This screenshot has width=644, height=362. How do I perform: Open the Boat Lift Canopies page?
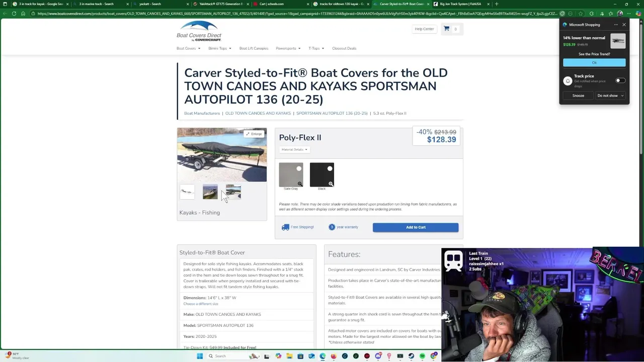pos(254,48)
